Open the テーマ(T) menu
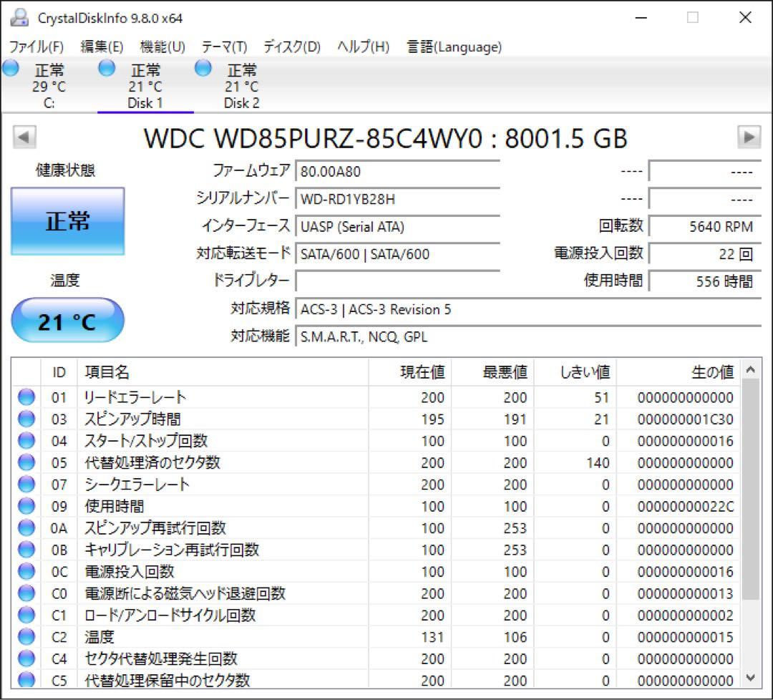This screenshot has height=700, width=773. click(224, 47)
